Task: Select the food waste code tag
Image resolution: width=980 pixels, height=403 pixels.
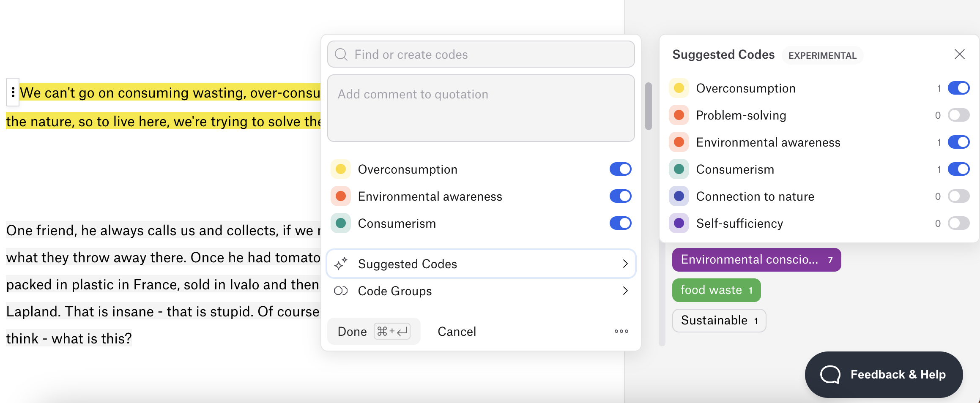Action: point(716,290)
